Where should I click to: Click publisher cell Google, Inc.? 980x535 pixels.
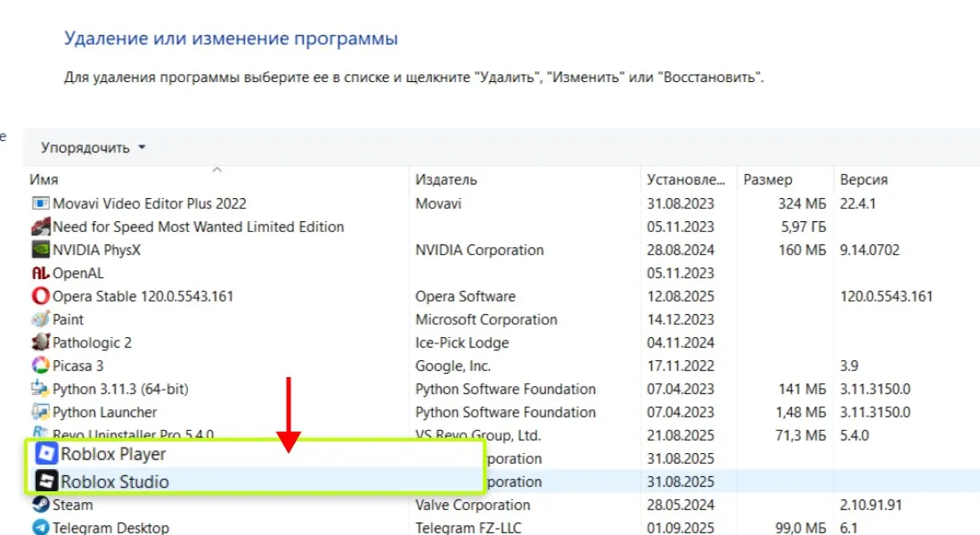tap(453, 366)
